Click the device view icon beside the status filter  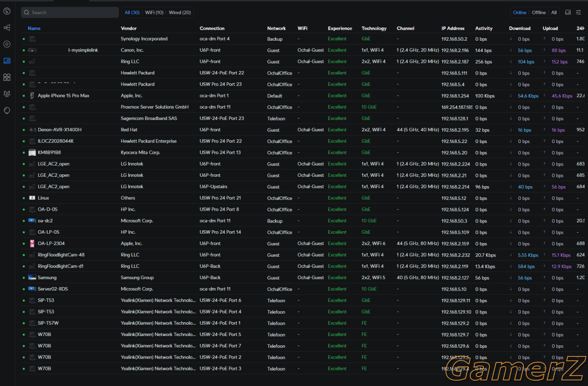click(568, 12)
